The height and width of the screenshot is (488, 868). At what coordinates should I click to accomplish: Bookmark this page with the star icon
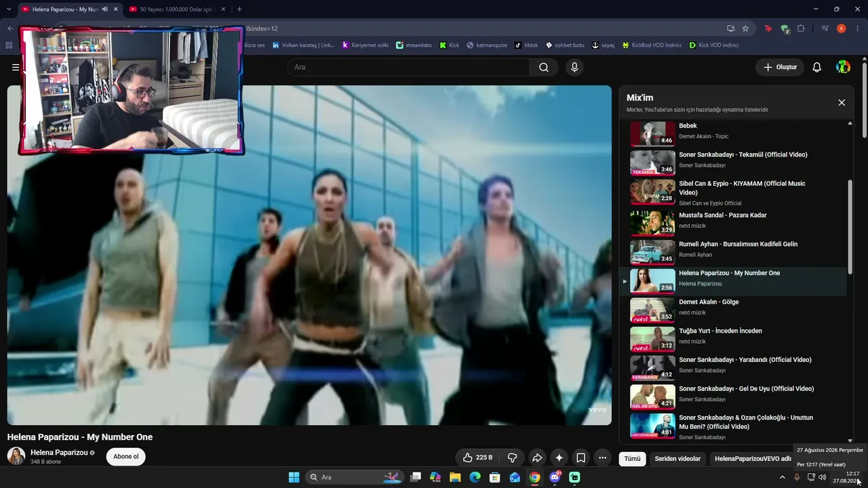click(x=745, y=28)
